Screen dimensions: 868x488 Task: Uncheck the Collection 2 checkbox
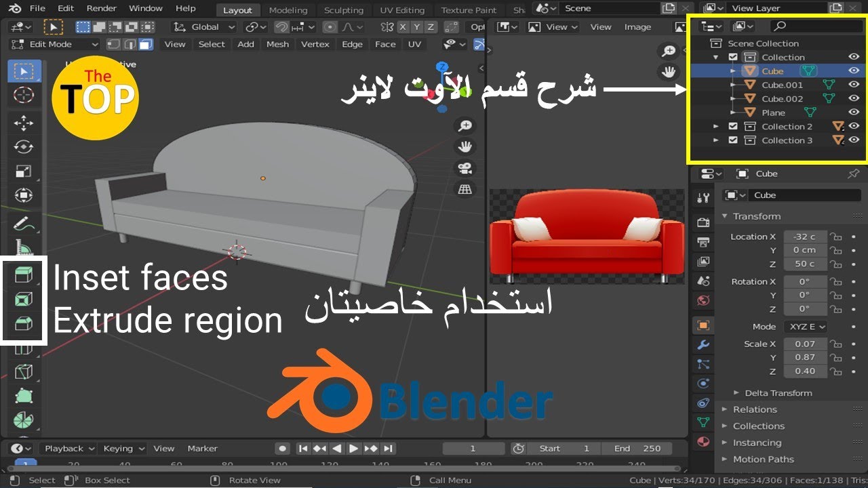coord(733,127)
